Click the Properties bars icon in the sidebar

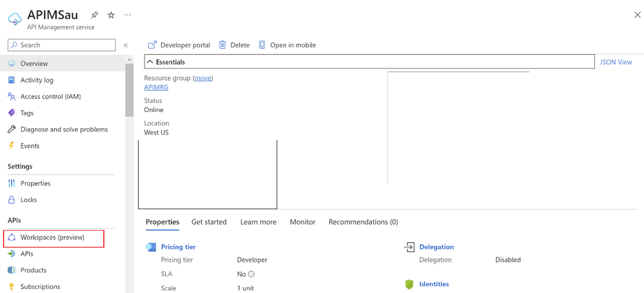[12, 184]
